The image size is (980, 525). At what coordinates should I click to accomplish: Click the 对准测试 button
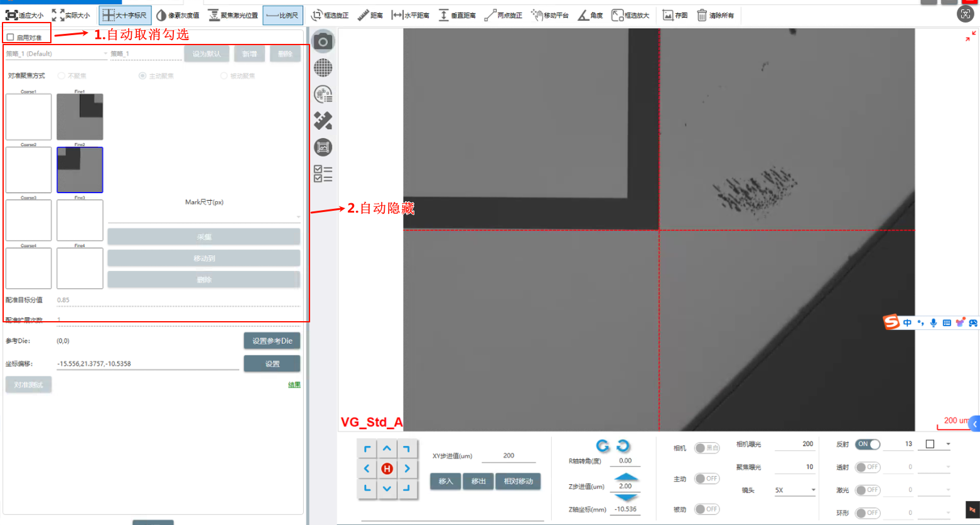pyautogui.click(x=28, y=384)
